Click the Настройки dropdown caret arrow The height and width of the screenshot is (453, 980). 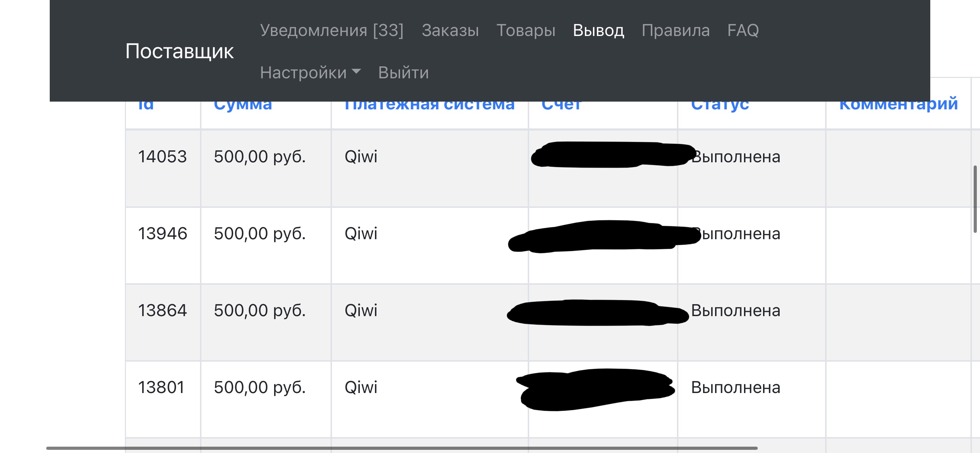tap(356, 71)
